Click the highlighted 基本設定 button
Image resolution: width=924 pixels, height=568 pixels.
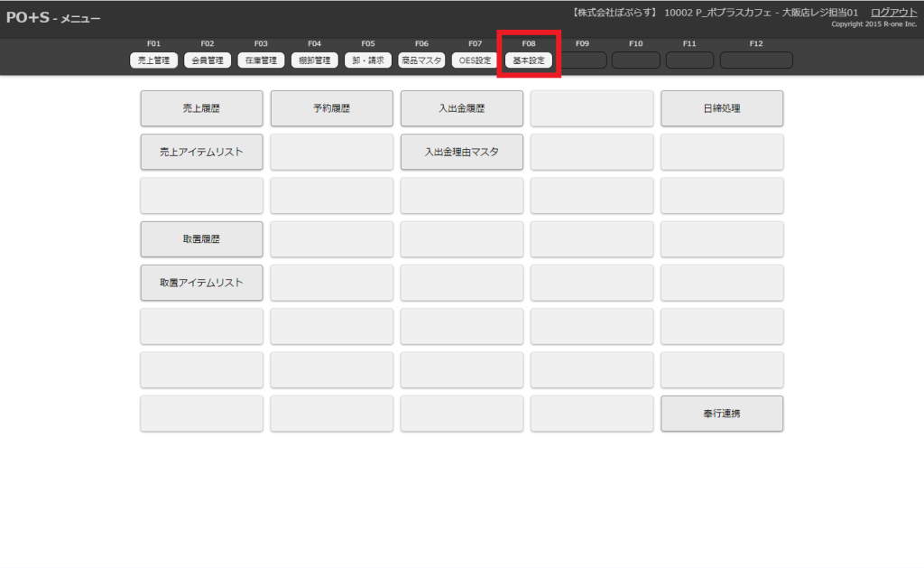coord(529,61)
